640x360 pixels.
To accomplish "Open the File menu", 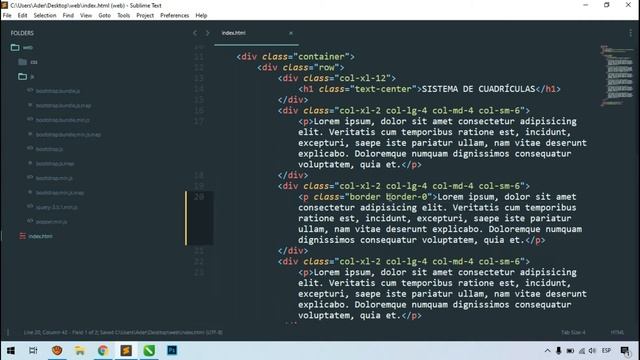I will (7, 16).
